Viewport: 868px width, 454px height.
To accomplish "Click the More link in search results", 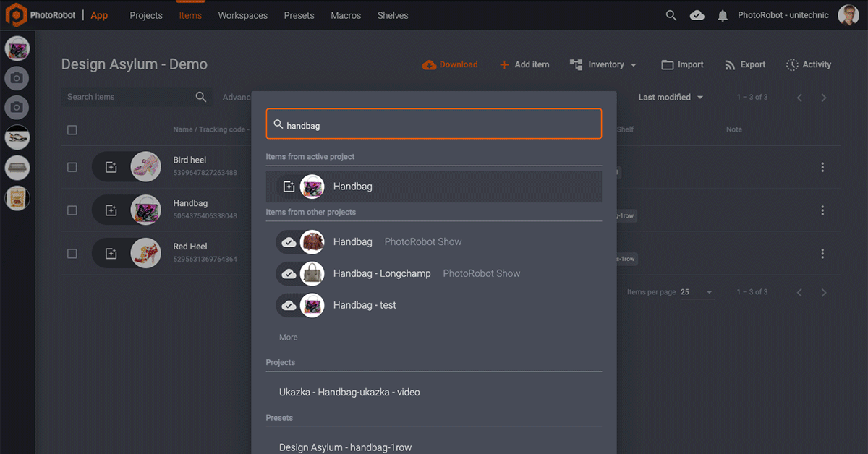I will 288,337.
